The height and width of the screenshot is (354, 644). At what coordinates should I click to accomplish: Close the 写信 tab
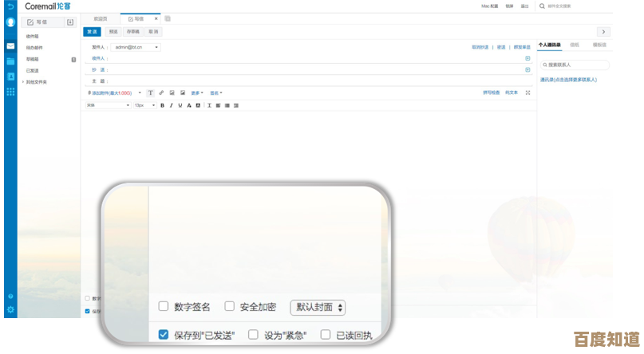coord(156,18)
